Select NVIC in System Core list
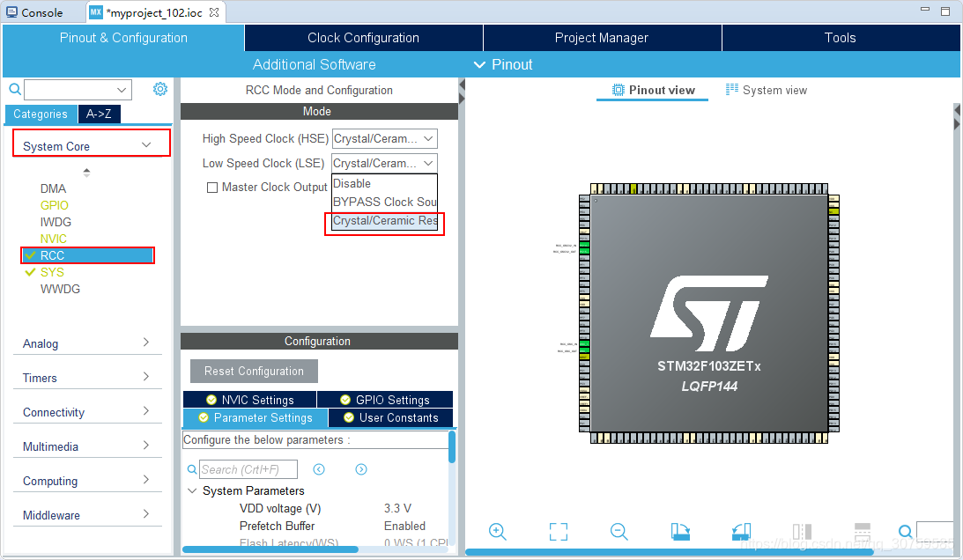 (x=54, y=239)
